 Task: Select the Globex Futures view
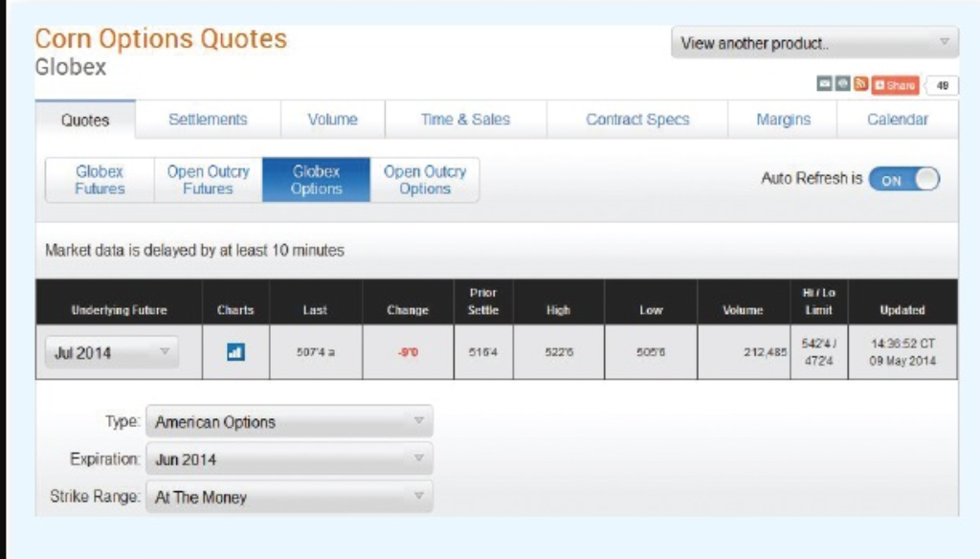(100, 179)
